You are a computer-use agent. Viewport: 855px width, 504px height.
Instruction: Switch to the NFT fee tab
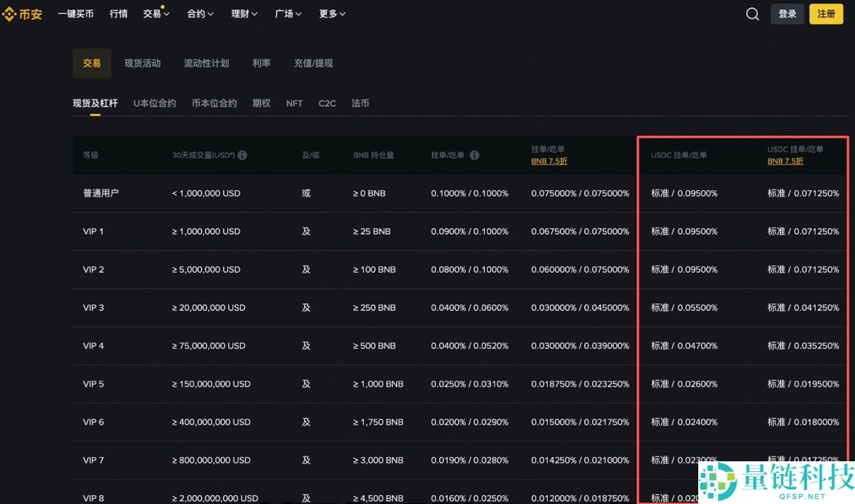pyautogui.click(x=294, y=103)
